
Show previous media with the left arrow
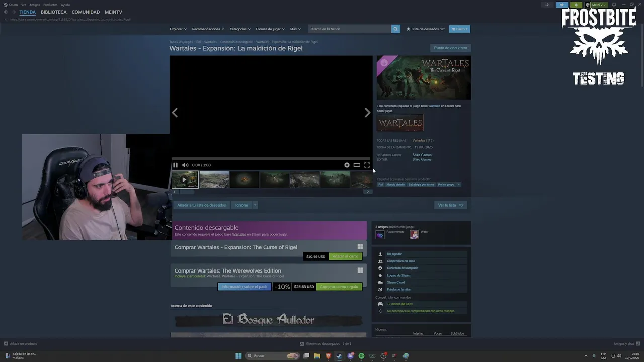tap(175, 113)
